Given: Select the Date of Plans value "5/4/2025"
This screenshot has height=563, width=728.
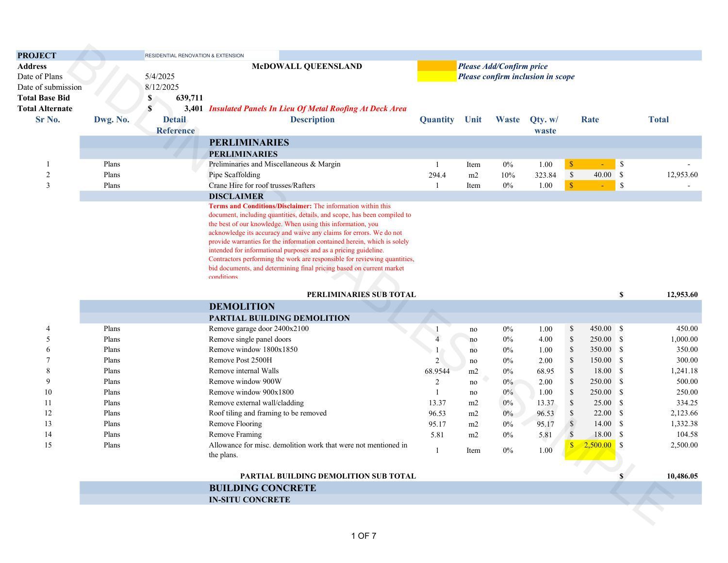Looking at the screenshot, I should point(160,77).
